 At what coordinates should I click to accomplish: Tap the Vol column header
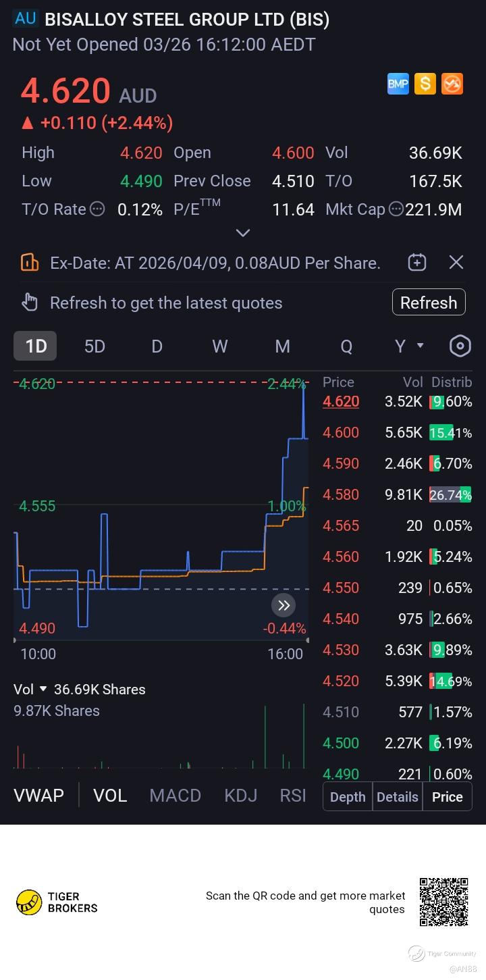pos(412,382)
